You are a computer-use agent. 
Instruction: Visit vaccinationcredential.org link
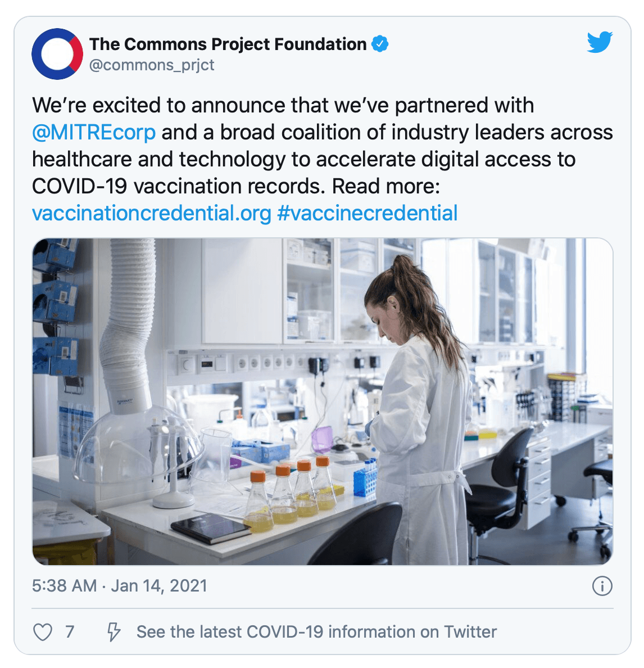coord(152,213)
